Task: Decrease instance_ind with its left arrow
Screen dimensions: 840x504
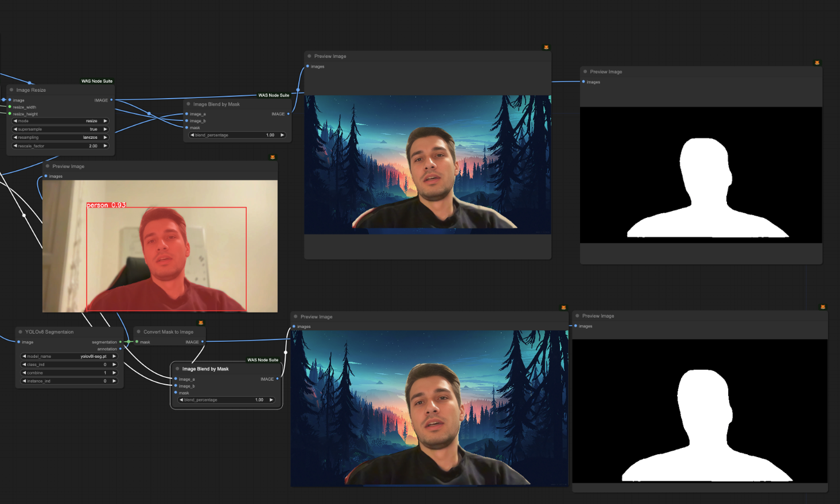Action: [x=24, y=381]
